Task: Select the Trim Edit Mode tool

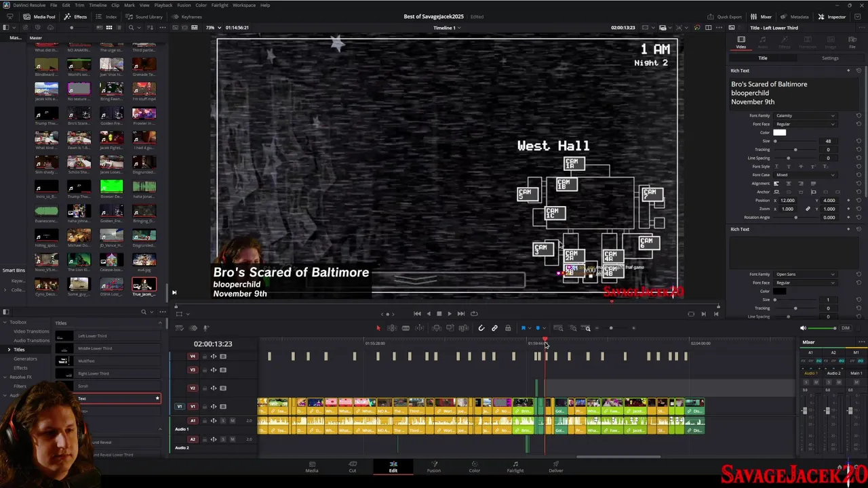Action: coord(392,328)
